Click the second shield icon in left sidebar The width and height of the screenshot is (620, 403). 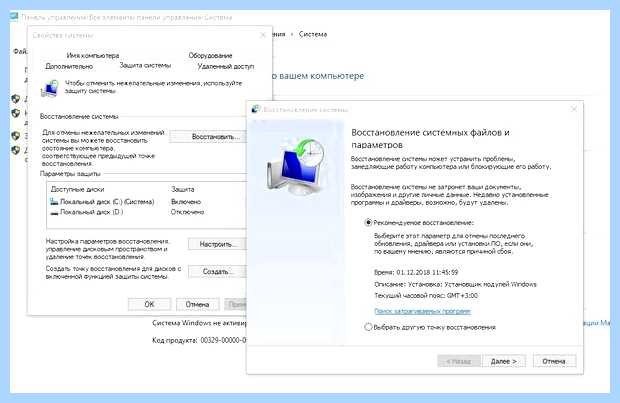tap(16, 113)
